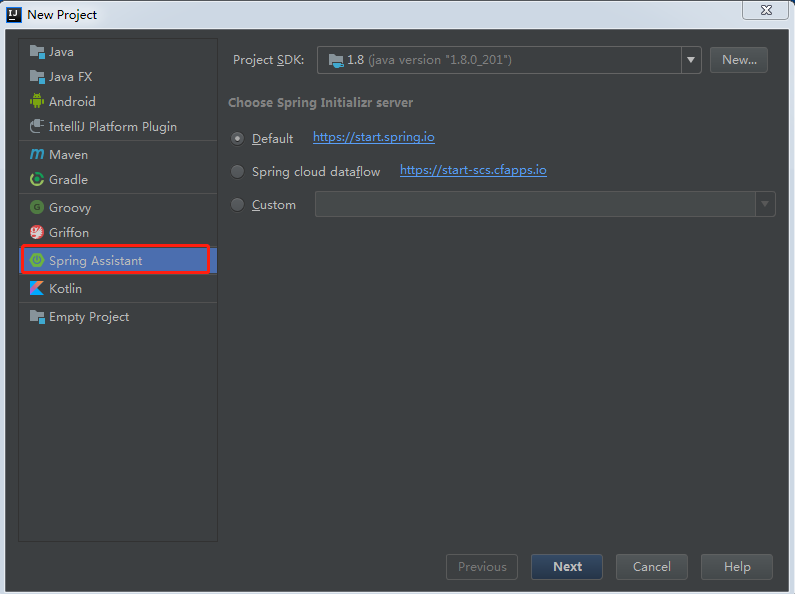Click the green Groovy 'G' icon
Image resolution: width=795 pixels, height=594 pixels.
37,207
